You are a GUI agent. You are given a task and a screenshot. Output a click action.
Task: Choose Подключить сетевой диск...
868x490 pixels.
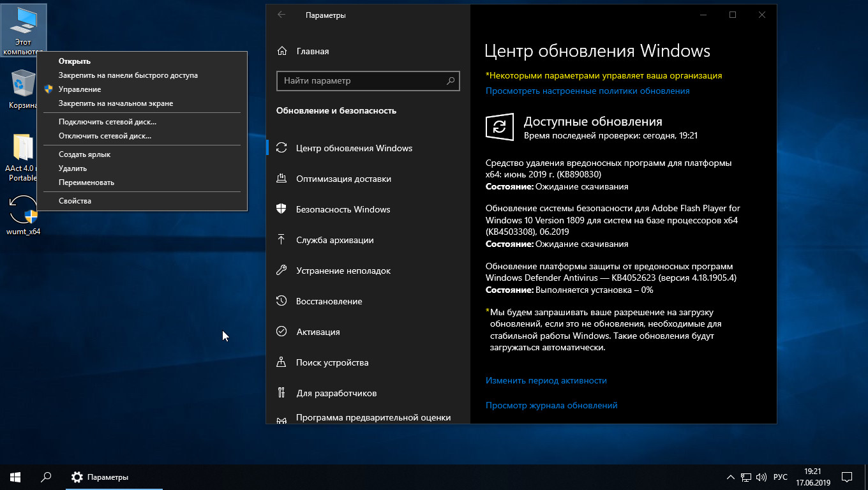pos(142,122)
